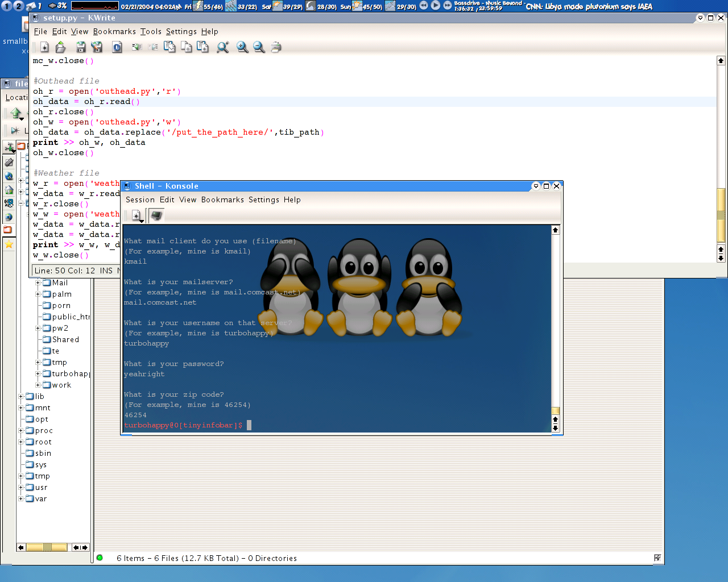Viewport: 728px width, 582px height.
Task: Toggle INS insert mode in KWrite status bar
Action: click(106, 271)
